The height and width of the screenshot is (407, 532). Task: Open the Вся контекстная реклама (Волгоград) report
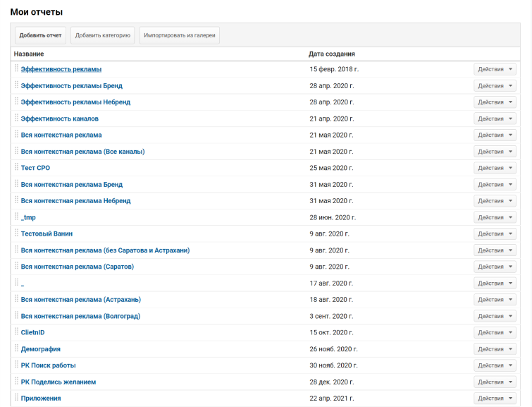click(x=80, y=316)
